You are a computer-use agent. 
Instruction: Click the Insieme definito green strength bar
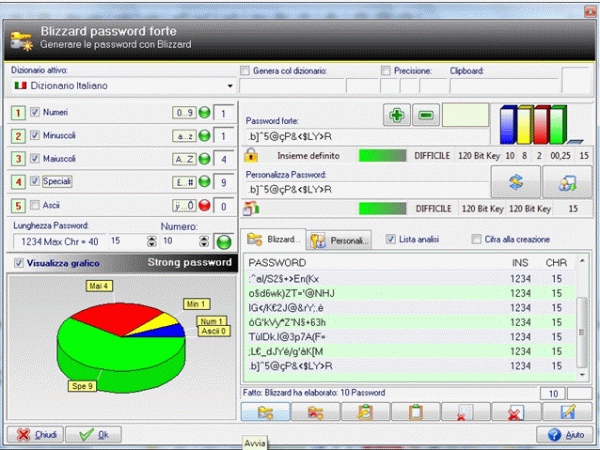[382, 156]
